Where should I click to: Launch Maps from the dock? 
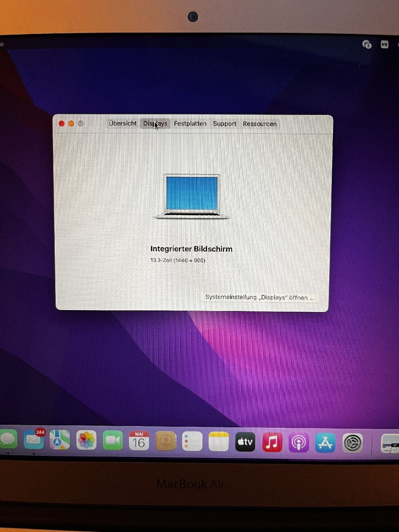coord(60,440)
